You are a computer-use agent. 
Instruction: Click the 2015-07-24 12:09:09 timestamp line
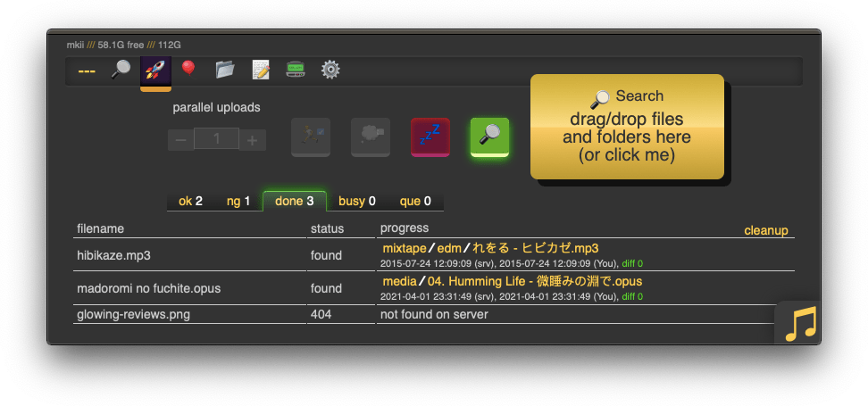coord(512,264)
